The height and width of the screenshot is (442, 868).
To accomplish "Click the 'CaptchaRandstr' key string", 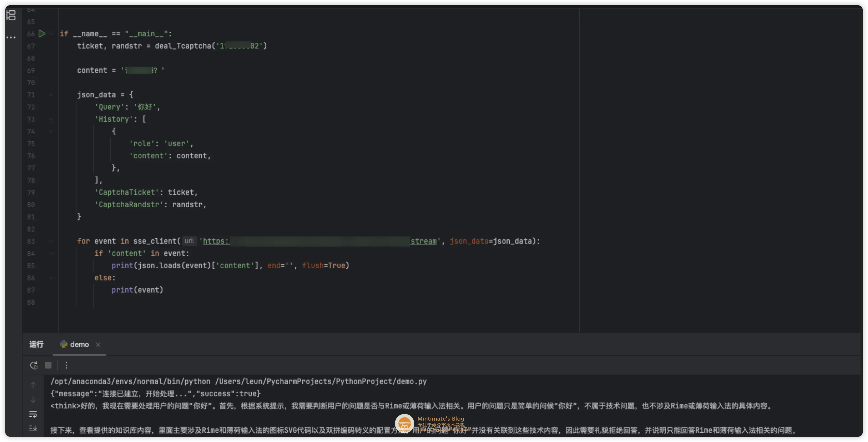I will click(x=129, y=205).
